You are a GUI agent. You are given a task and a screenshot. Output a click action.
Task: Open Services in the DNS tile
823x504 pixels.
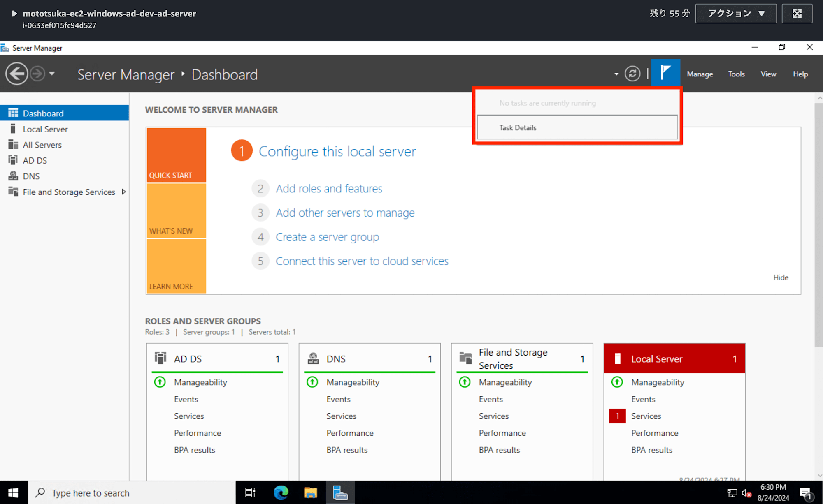pyautogui.click(x=341, y=416)
